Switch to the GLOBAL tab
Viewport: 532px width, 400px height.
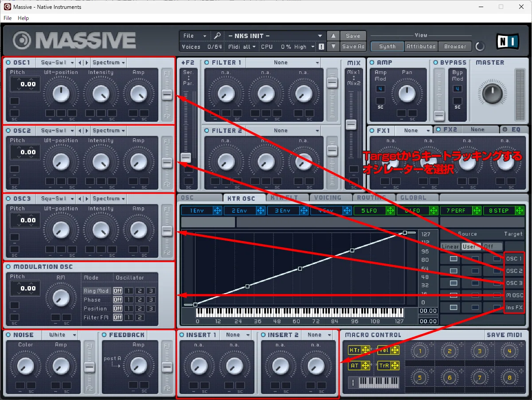coord(417,198)
